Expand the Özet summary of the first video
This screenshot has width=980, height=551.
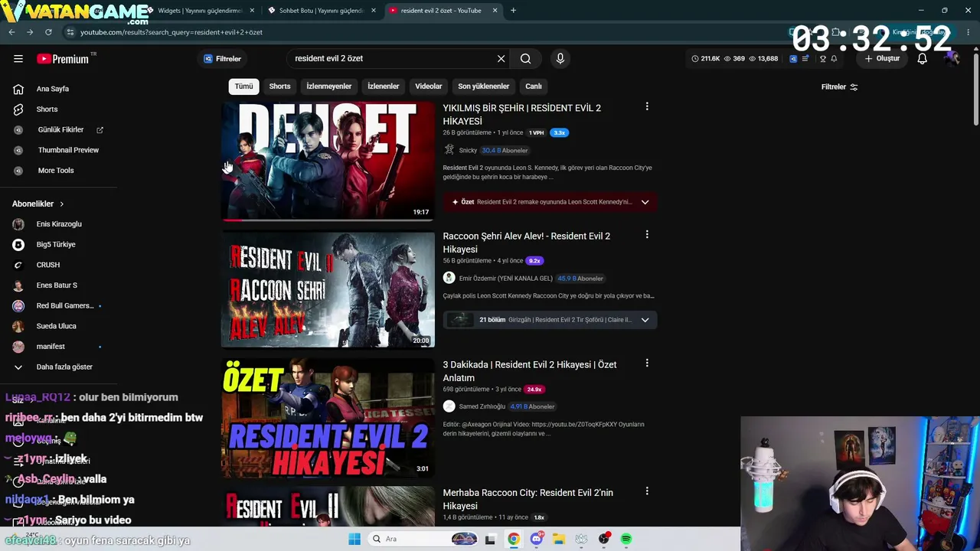[645, 202]
